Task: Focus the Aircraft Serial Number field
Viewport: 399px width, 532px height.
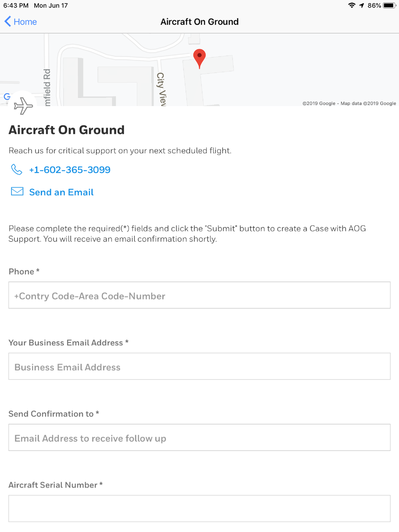Action: point(199,508)
